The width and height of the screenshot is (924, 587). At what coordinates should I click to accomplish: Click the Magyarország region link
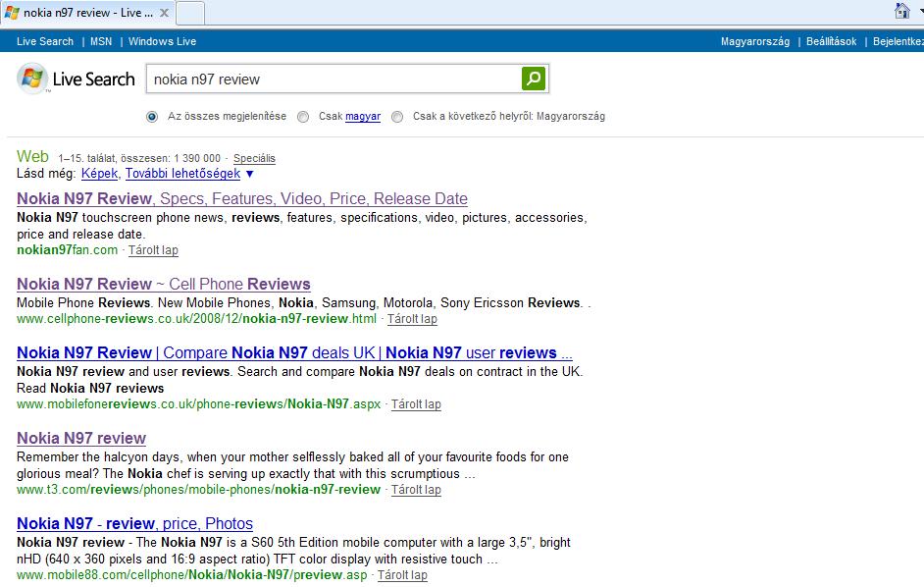pyautogui.click(x=755, y=41)
